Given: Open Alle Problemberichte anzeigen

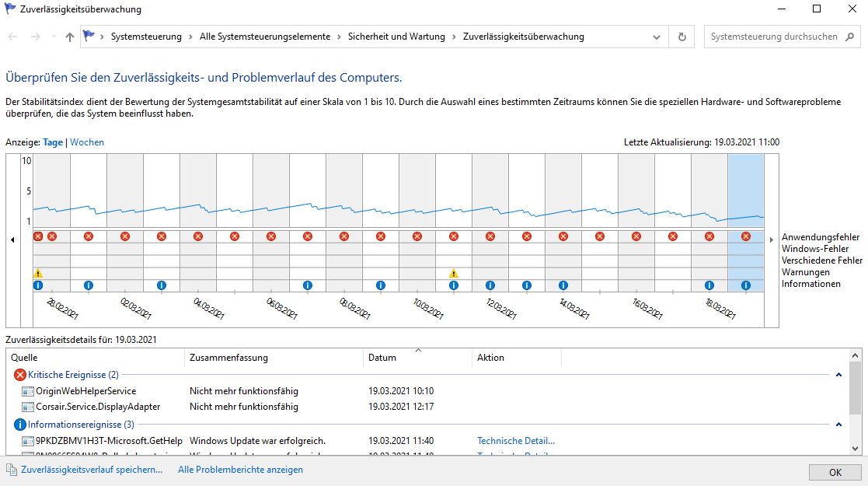Looking at the screenshot, I should (x=240, y=470).
